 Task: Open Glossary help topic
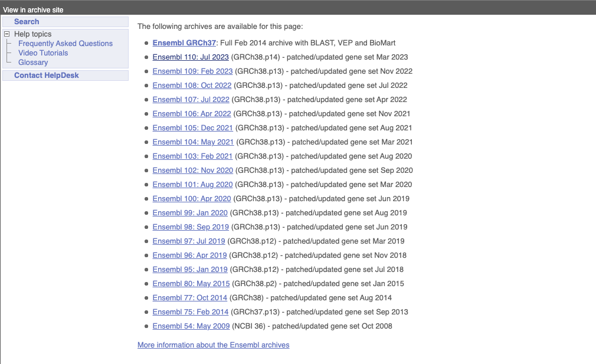(x=33, y=63)
